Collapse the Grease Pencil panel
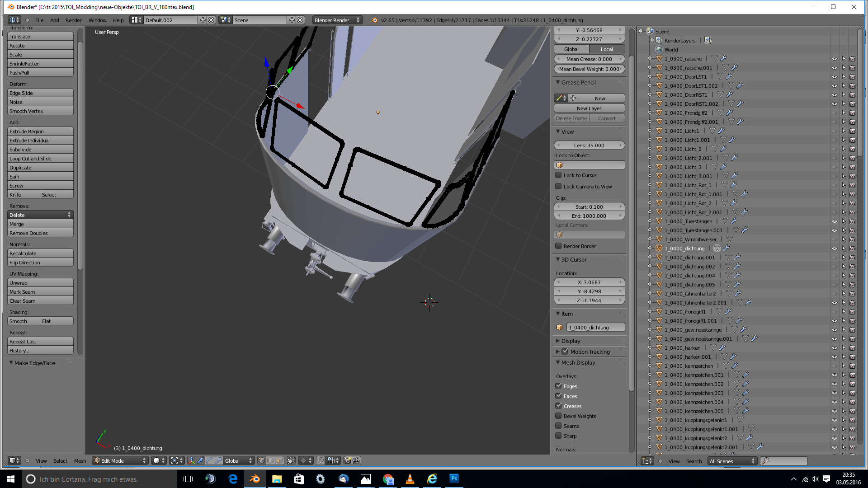Image resolution: width=868 pixels, height=488 pixels. point(558,82)
